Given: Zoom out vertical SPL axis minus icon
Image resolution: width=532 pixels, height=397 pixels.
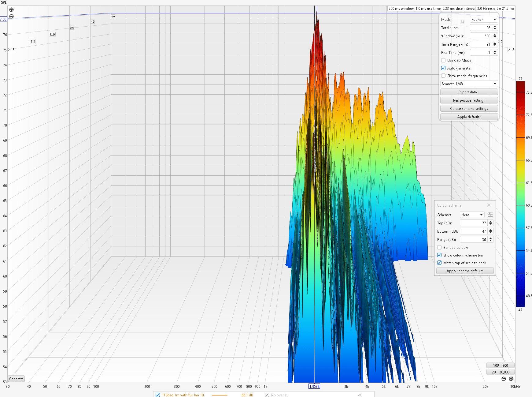Looking at the screenshot, I should (x=12, y=16).
